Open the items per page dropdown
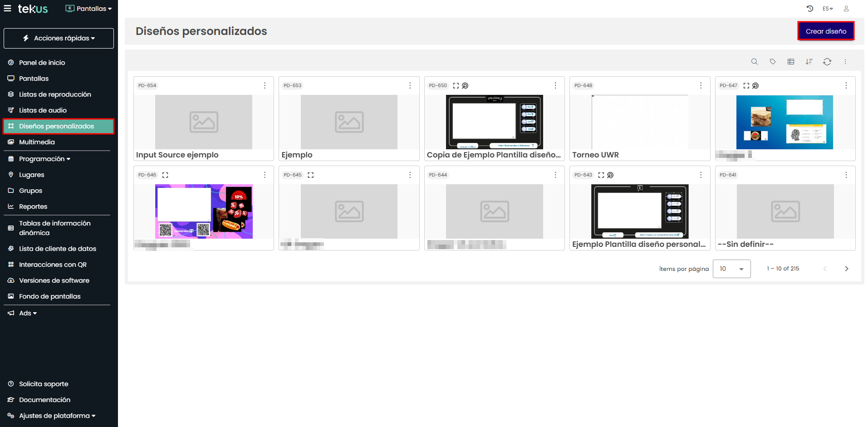 731,269
